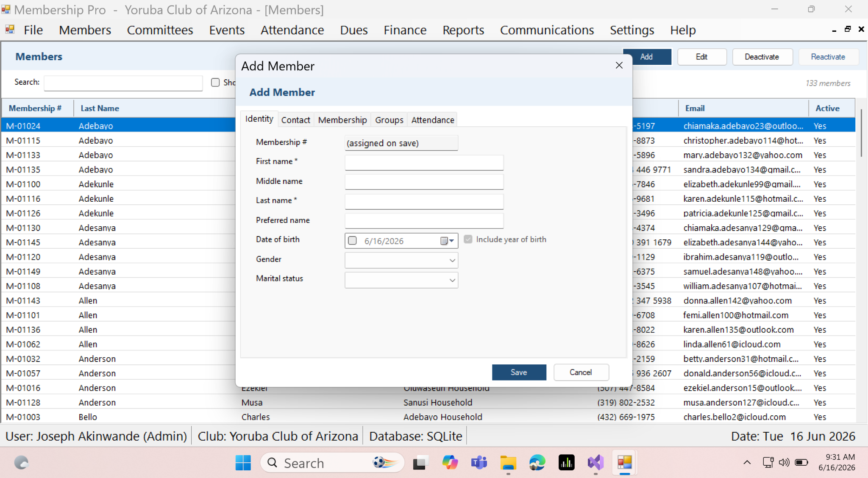Click Cancel in Add Member dialog
868x478 pixels.
(581, 372)
